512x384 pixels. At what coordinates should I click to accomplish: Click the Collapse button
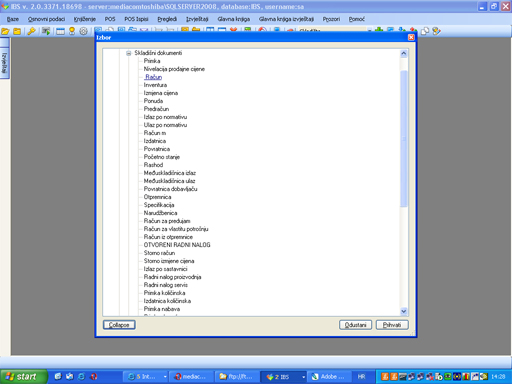pyautogui.click(x=119, y=325)
